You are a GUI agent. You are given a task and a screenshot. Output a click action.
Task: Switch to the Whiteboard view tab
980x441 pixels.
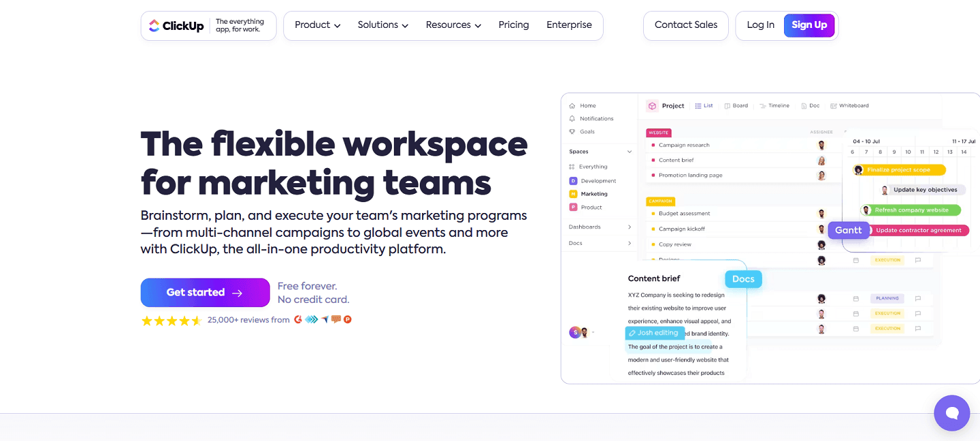click(849, 105)
